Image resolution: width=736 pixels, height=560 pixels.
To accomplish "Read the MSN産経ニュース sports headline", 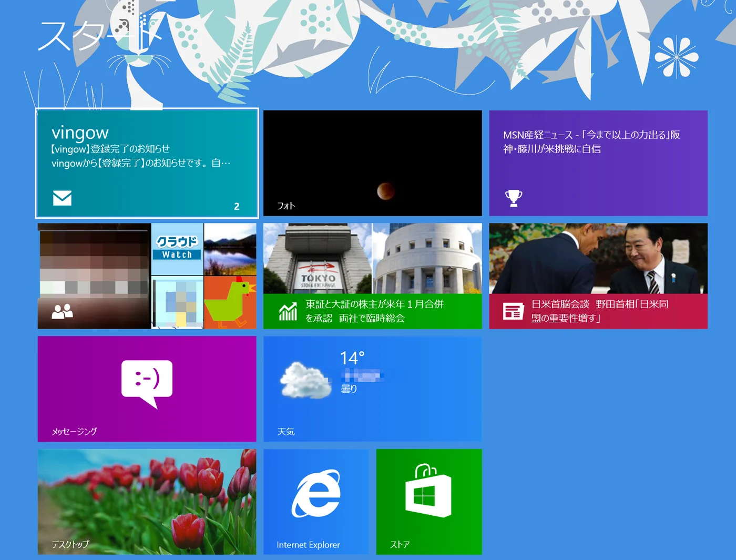I will pyautogui.click(x=591, y=141).
